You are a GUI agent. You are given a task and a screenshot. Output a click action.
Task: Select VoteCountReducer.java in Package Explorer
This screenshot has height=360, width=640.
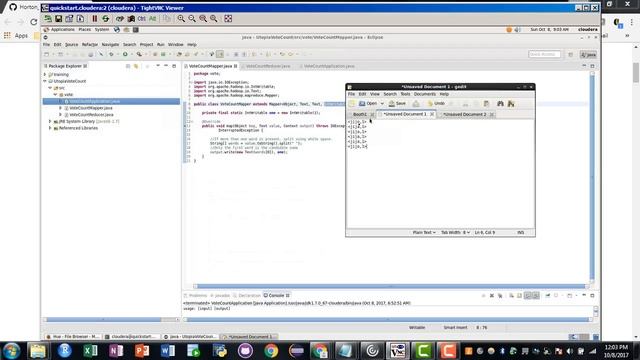(91, 115)
